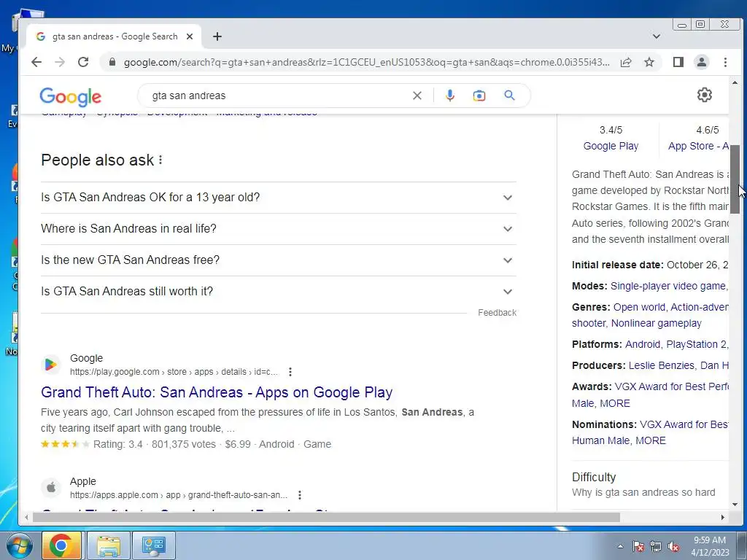This screenshot has width=747, height=560.
Task: Expand 'Is GTA San Andreas still worth it?'
Action: point(279,292)
